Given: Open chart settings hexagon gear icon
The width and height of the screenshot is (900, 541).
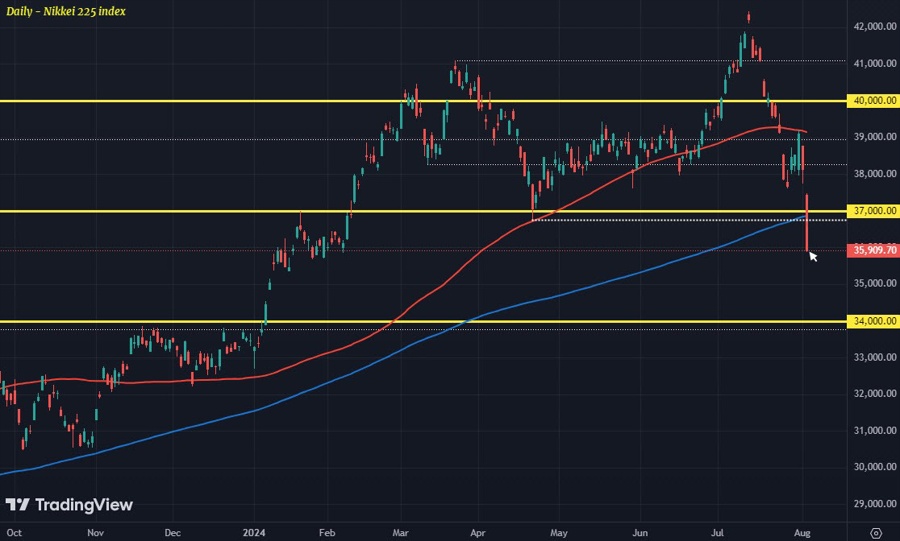Looking at the screenshot, I should pyautogui.click(x=876, y=531).
